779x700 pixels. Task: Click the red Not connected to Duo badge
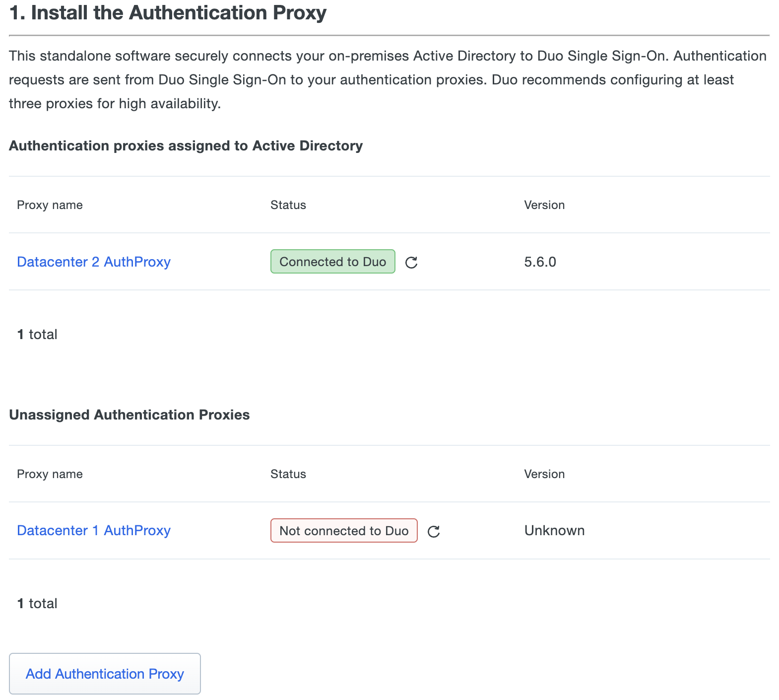tap(344, 531)
